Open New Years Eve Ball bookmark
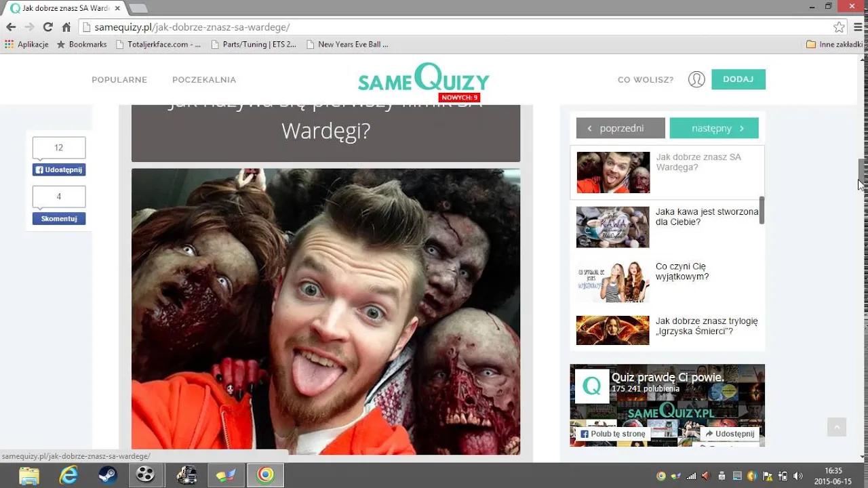The height and width of the screenshot is (488, 868). click(347, 45)
